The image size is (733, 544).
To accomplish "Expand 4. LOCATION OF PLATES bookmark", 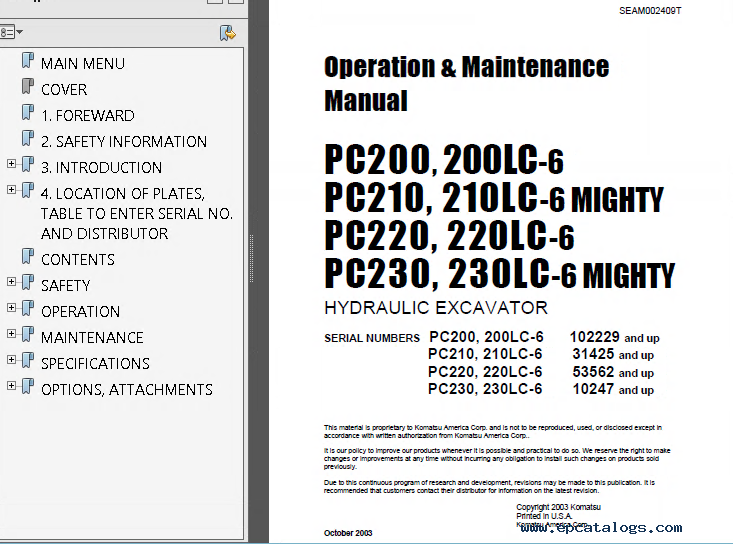I will 12,189.
